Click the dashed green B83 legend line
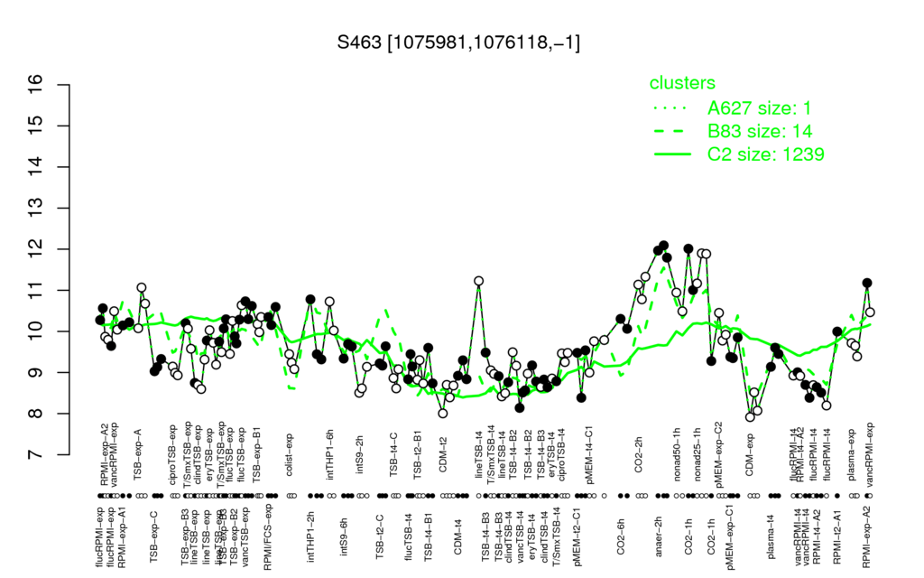The image size is (924, 578). [672, 131]
